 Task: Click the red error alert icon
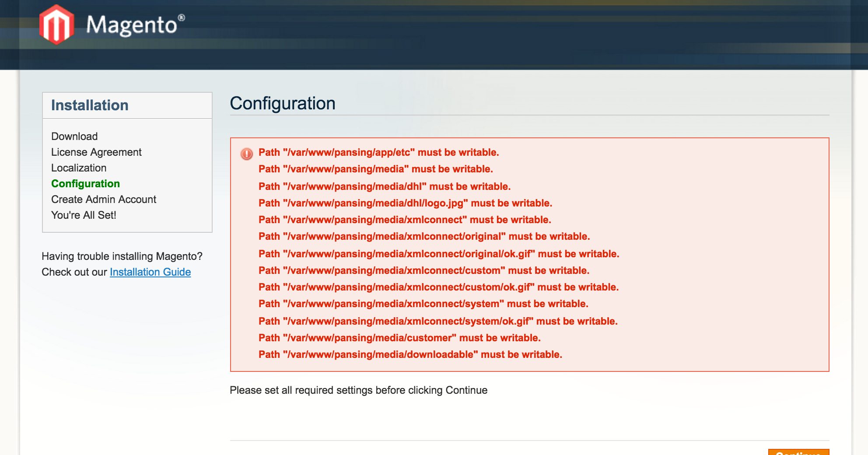pyautogui.click(x=247, y=154)
